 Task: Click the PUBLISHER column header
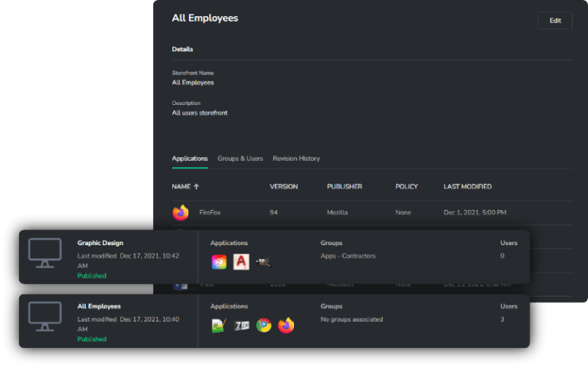(345, 186)
